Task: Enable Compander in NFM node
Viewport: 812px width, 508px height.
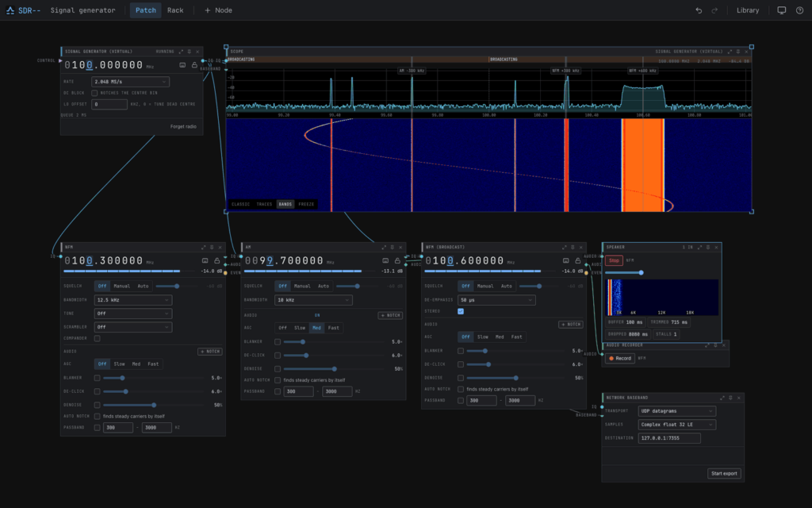Action: coord(97,338)
